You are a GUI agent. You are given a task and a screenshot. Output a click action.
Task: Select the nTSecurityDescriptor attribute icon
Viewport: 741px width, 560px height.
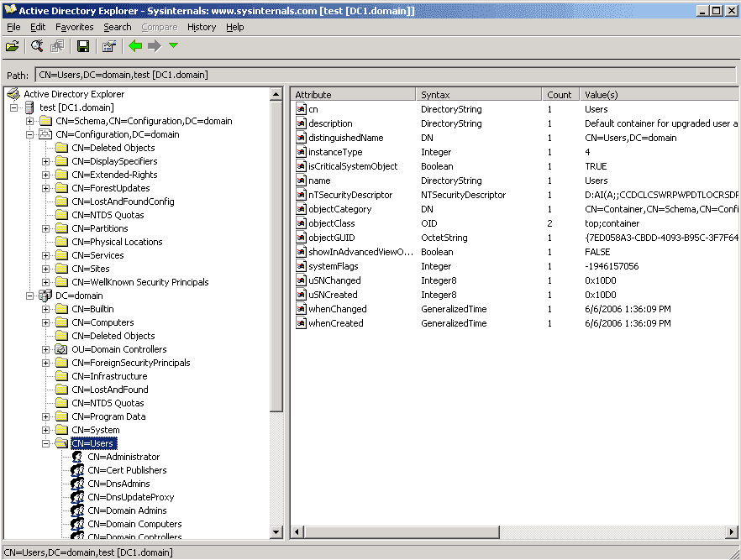tap(300, 195)
